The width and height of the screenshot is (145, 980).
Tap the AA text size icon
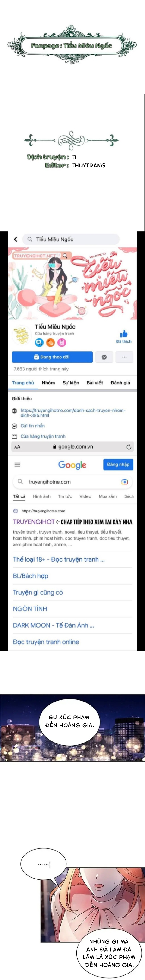point(17,447)
